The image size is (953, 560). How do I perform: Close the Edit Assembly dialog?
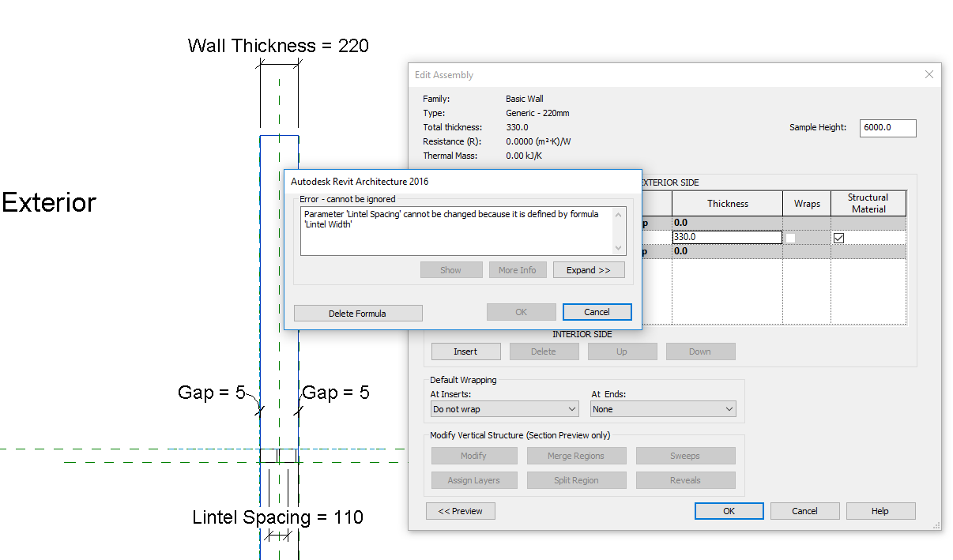click(x=929, y=74)
